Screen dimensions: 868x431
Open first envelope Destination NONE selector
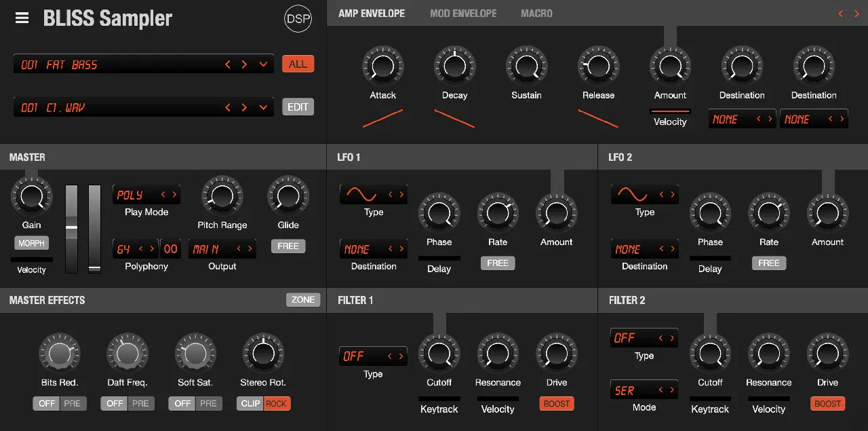[x=742, y=119]
